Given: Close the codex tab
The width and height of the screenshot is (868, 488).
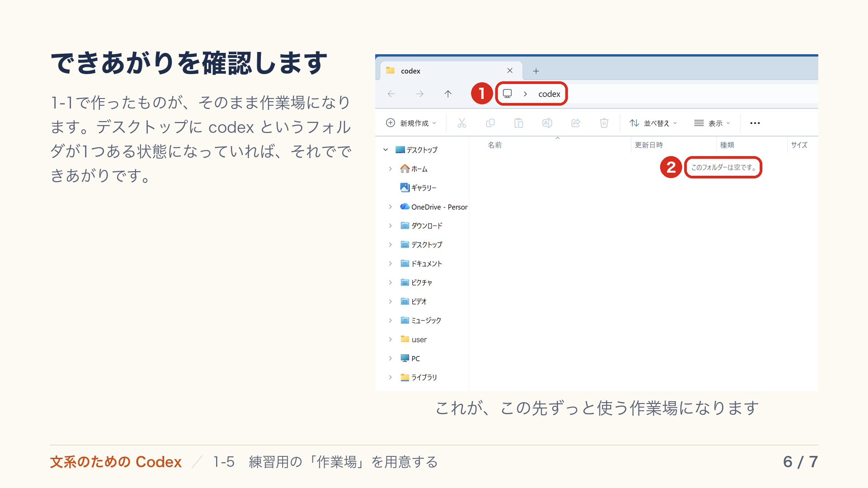Looking at the screenshot, I should 509,70.
